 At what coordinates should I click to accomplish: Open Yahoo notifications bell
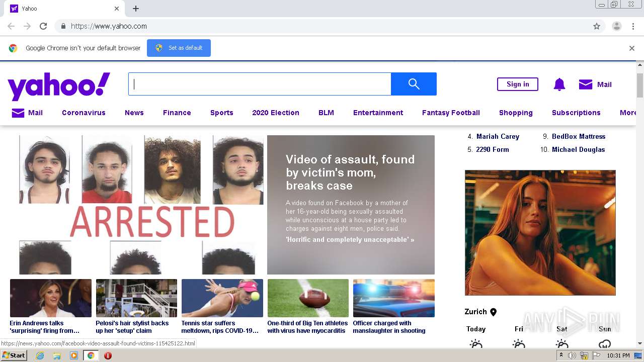(x=559, y=84)
